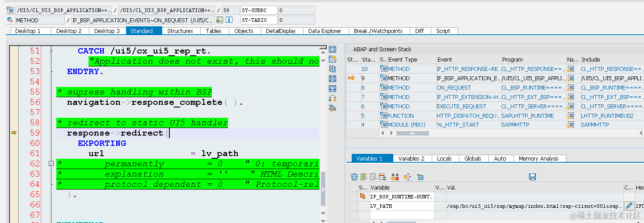Click the source code vertical scrollbar thumb
The width and height of the screenshot is (644, 223).
point(323,188)
